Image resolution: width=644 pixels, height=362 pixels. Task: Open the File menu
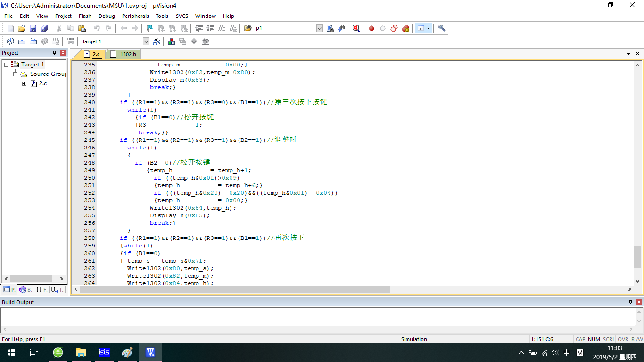(x=8, y=16)
